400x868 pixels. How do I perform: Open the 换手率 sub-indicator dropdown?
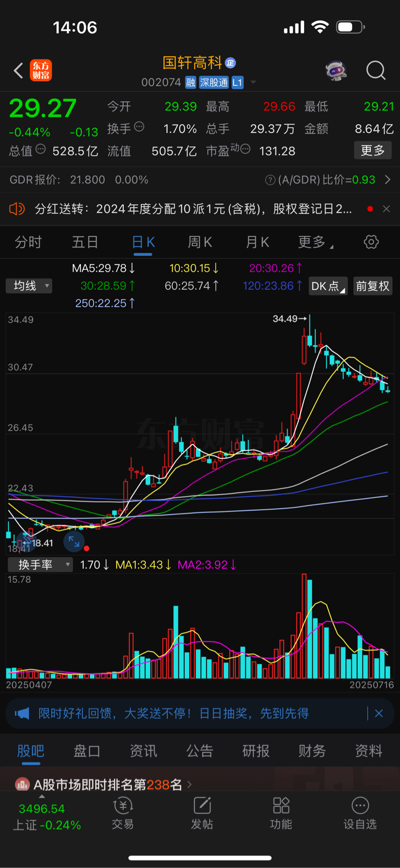coord(40,565)
